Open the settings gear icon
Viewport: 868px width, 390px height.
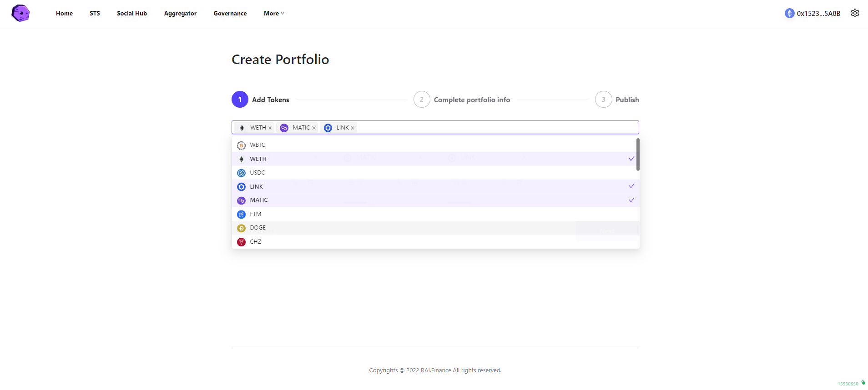(855, 13)
